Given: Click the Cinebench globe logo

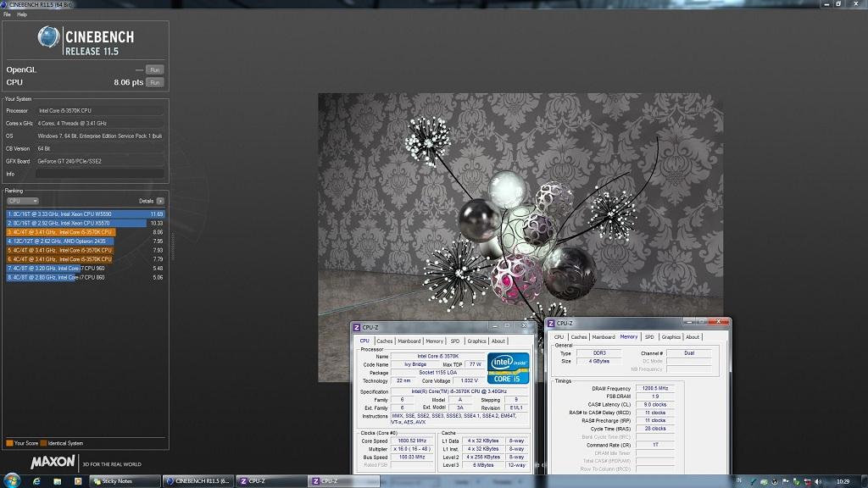Looking at the screenshot, I should coord(48,37).
